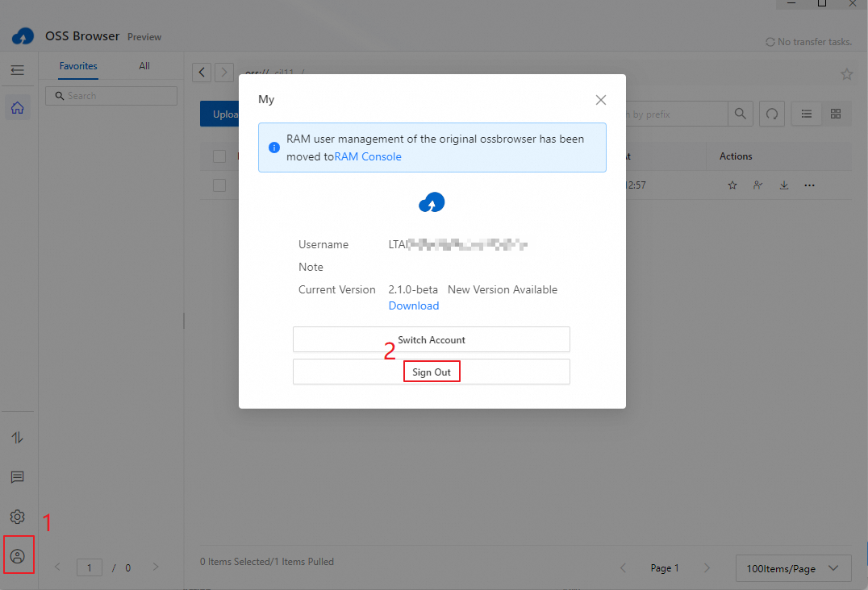
Task: Click the 2.1.0-beta version text
Action: tap(413, 289)
